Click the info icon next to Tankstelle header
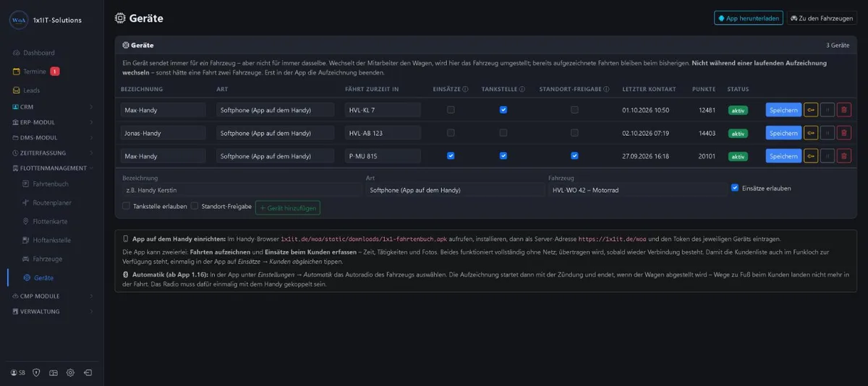 [x=522, y=90]
